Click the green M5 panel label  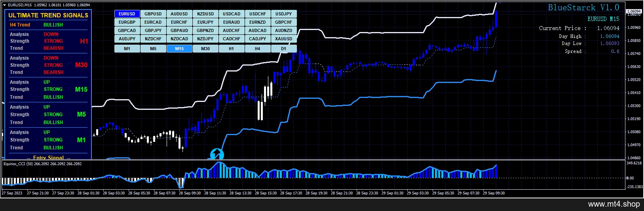(x=81, y=114)
